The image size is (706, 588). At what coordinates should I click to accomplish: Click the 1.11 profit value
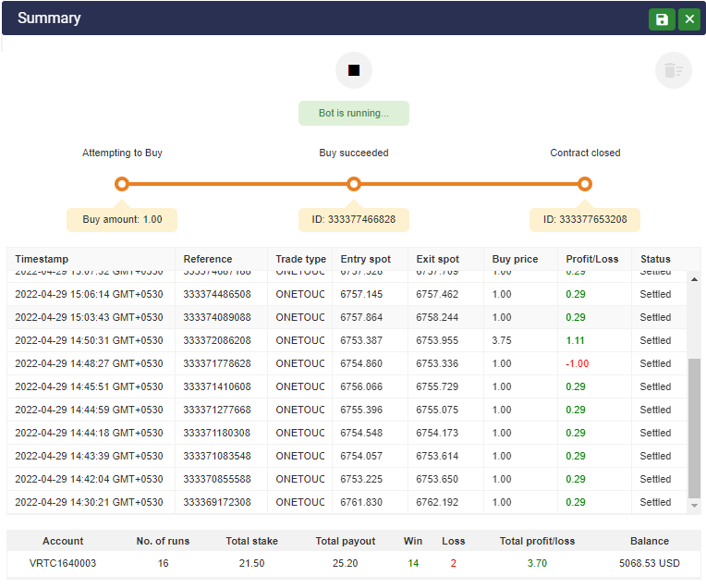(x=575, y=340)
